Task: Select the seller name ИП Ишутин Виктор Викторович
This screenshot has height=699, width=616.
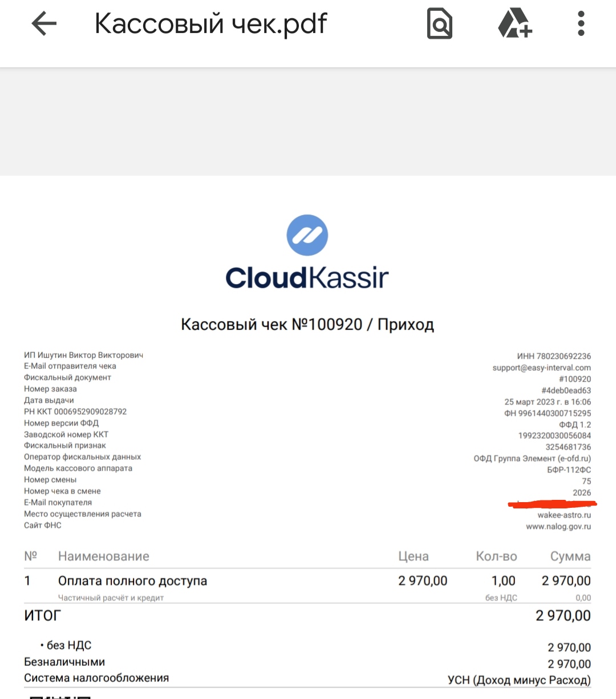Action: point(83,355)
